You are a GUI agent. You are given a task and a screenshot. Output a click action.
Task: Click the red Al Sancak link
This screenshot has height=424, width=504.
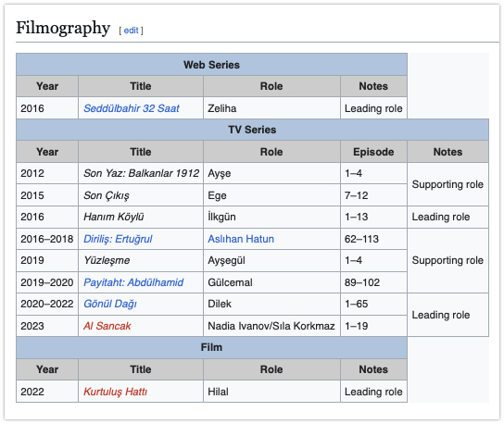[x=107, y=326]
